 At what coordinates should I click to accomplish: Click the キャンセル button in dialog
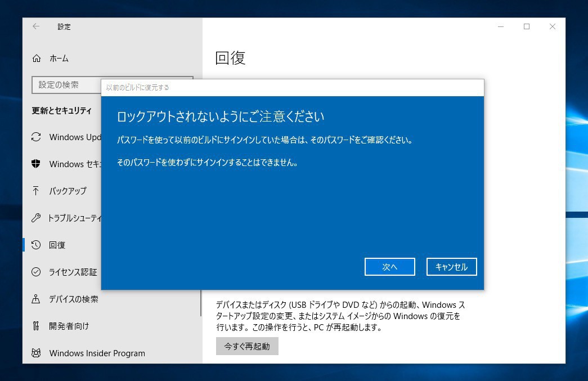click(451, 267)
